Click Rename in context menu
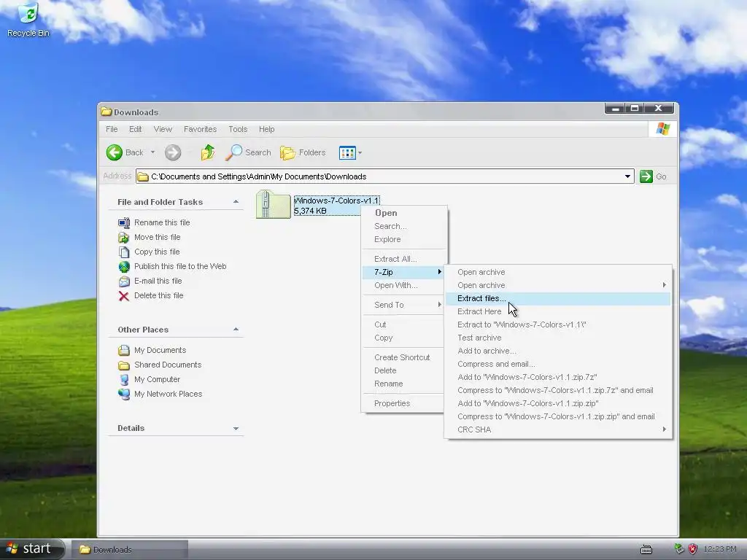Screen dimensions: 747x560 click(x=404, y=384)
